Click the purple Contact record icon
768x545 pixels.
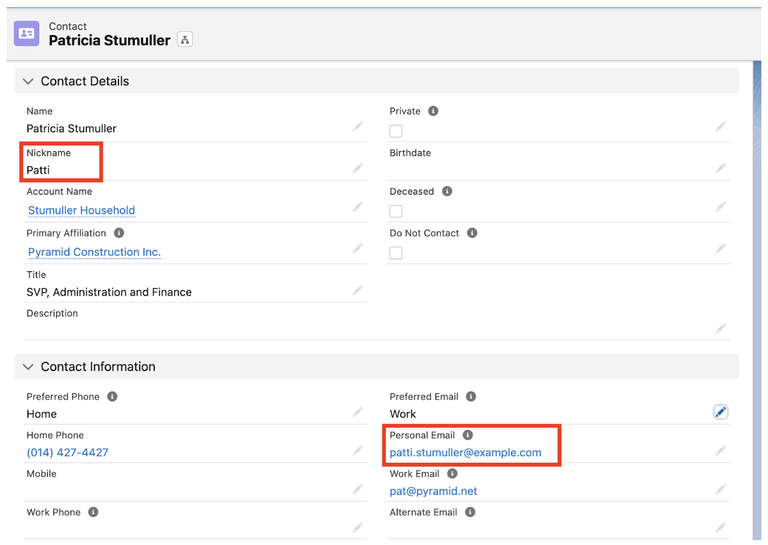(x=27, y=33)
